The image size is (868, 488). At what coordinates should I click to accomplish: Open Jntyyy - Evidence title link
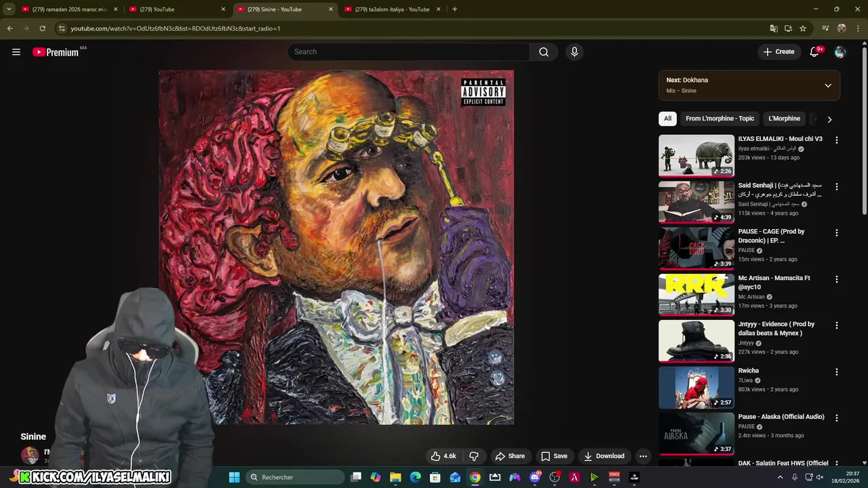point(776,329)
